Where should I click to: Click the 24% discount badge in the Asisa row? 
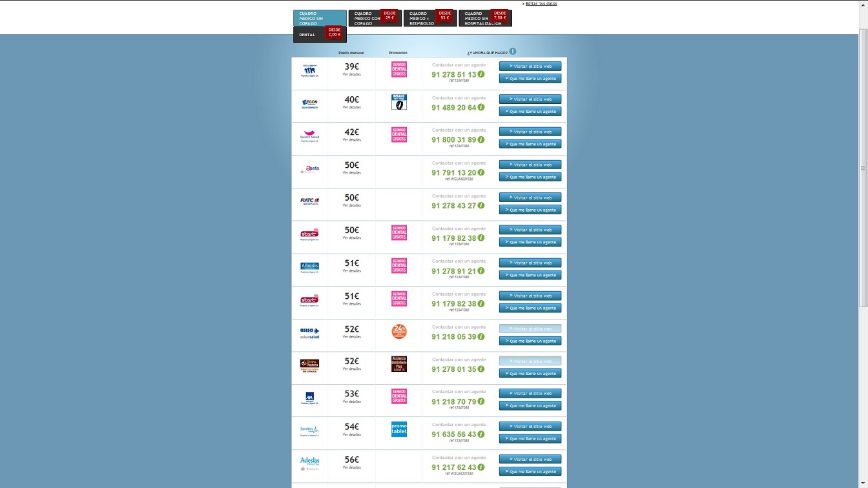pyautogui.click(x=399, y=332)
